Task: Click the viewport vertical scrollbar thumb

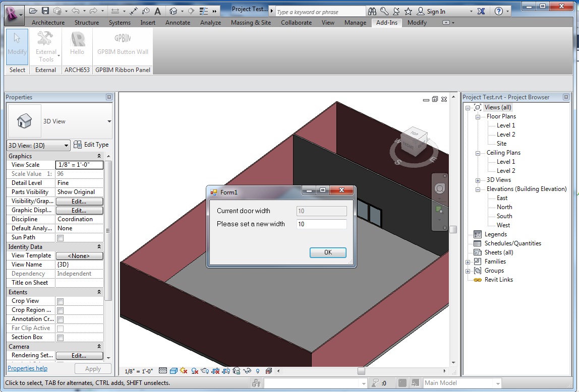Action: [x=453, y=229]
